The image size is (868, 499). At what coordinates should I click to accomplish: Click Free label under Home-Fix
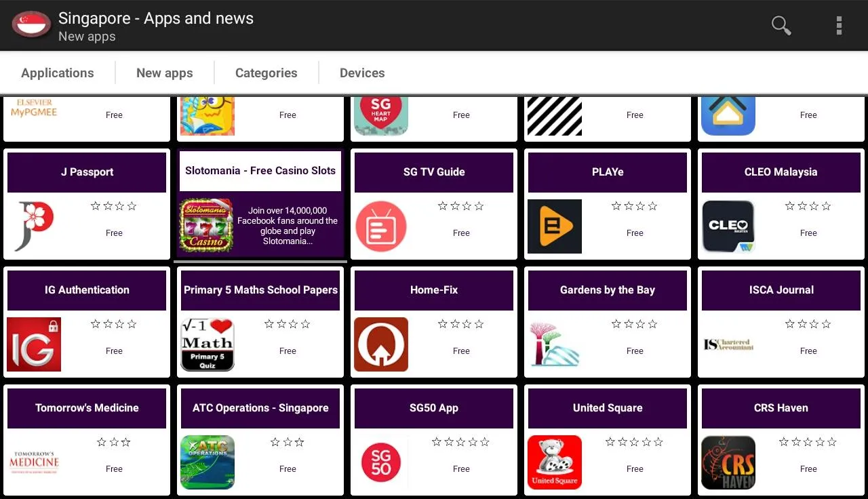(461, 351)
